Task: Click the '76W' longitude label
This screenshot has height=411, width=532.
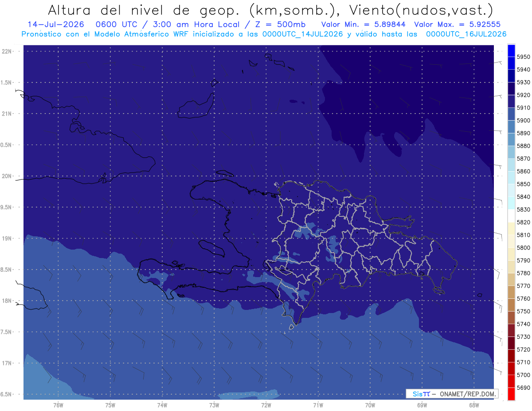Action: 58,405
